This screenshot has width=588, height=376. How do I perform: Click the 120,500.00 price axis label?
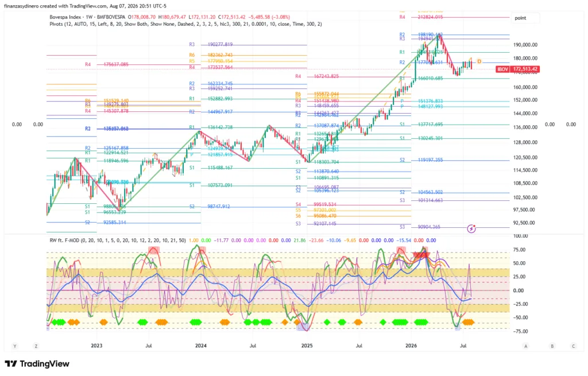525,157
